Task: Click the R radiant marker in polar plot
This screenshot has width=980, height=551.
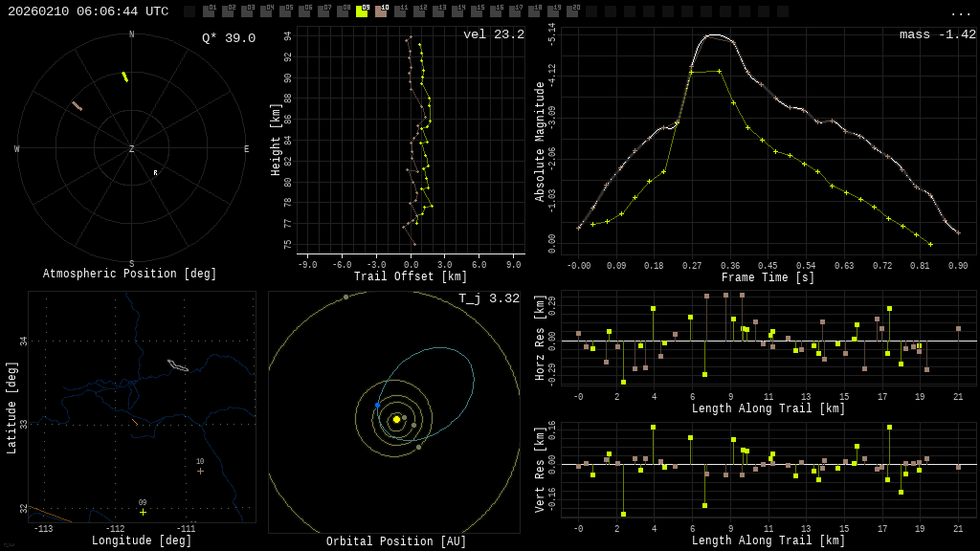Action: pyautogui.click(x=155, y=173)
